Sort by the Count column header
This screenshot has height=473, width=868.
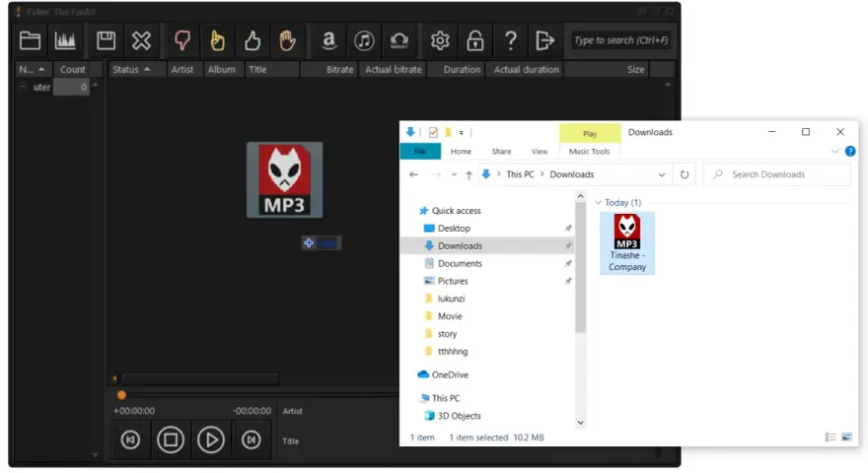click(x=73, y=69)
